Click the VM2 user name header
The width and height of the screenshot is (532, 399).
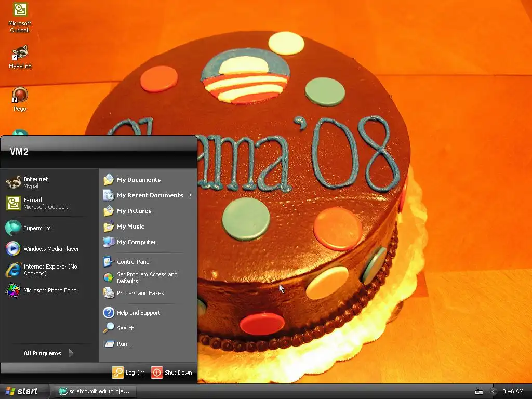click(x=19, y=152)
